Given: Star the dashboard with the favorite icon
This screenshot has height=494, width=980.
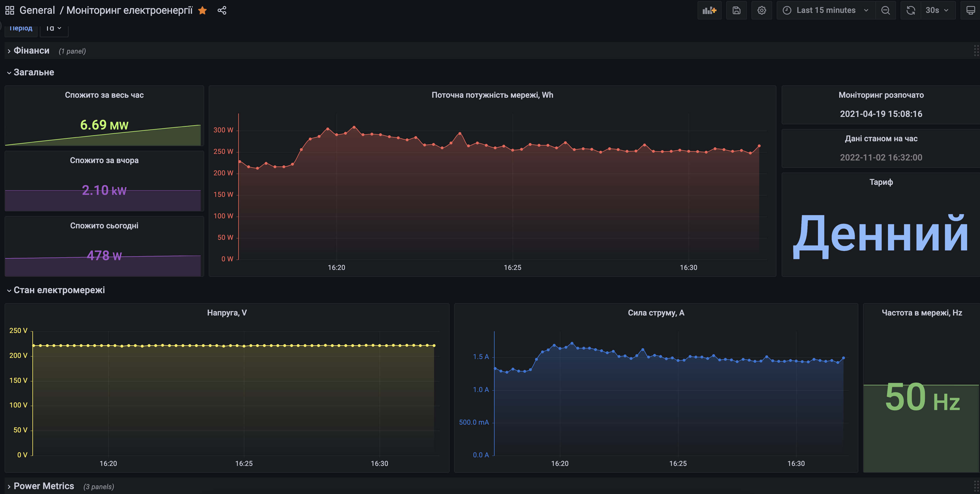Looking at the screenshot, I should coord(202,10).
